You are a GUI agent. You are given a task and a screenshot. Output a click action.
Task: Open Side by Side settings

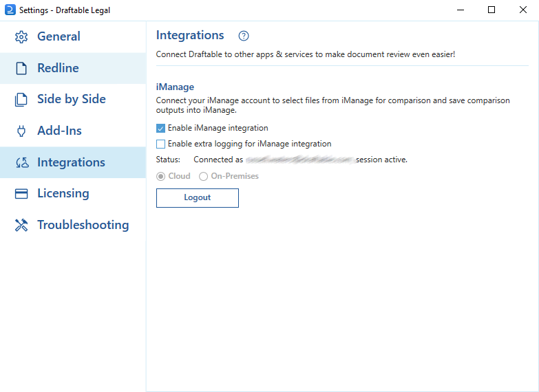[x=73, y=99]
